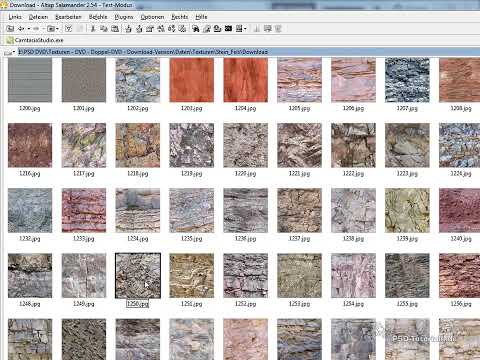480x360 pixels.
Task: Click the highlighted directory path line
Action: tap(248, 52)
